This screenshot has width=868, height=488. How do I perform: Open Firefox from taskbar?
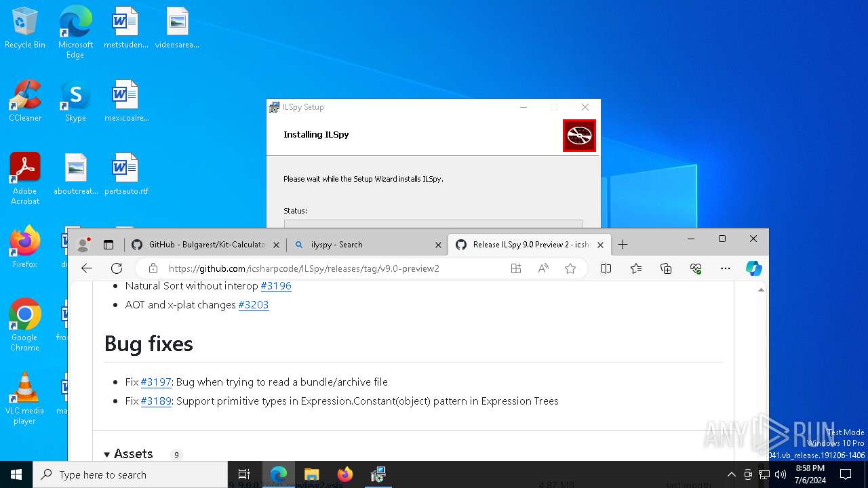coord(345,474)
